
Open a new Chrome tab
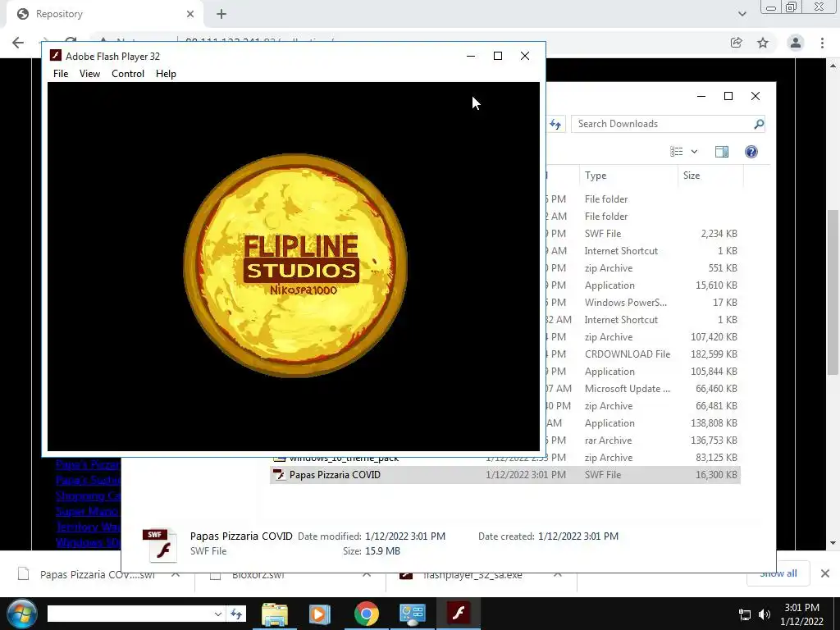(221, 14)
